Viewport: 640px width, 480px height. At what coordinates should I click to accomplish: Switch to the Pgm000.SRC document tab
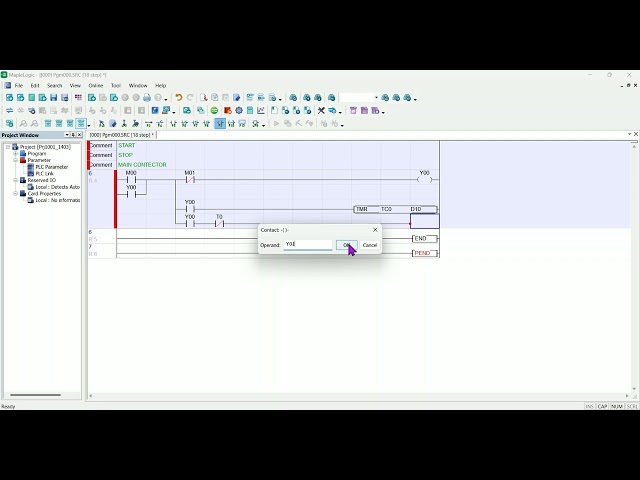[x=122, y=135]
